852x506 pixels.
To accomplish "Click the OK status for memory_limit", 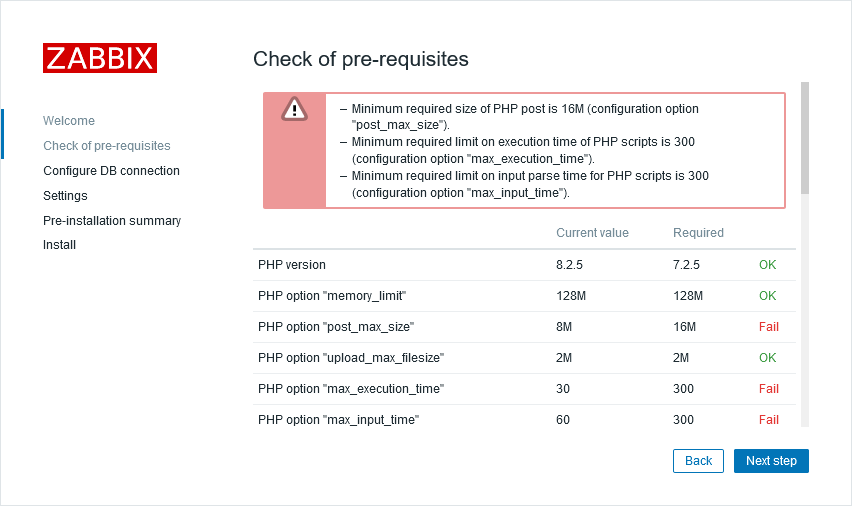I will (767, 296).
